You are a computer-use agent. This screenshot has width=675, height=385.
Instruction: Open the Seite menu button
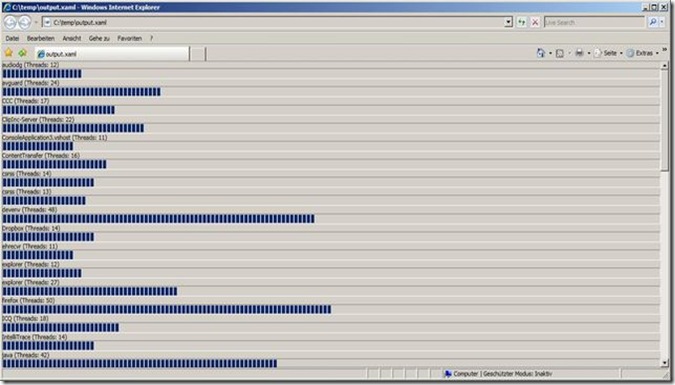click(x=608, y=53)
